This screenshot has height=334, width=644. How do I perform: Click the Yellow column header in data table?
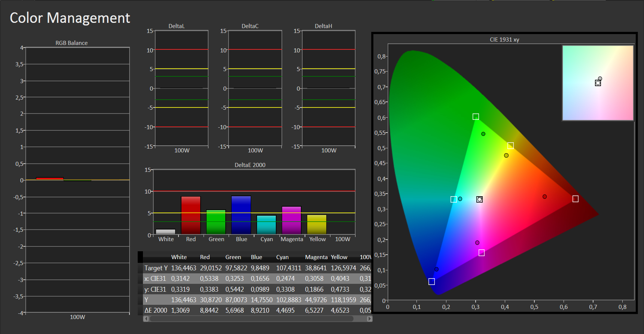pos(339,257)
